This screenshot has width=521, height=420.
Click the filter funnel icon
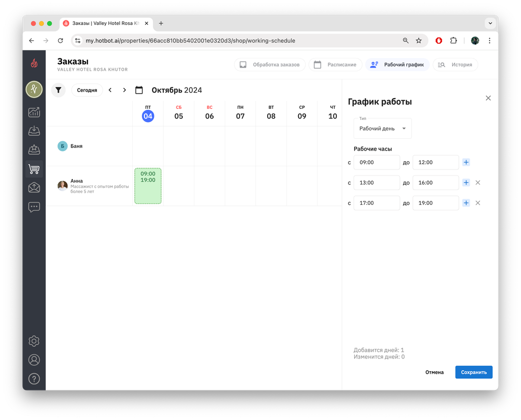[58, 90]
